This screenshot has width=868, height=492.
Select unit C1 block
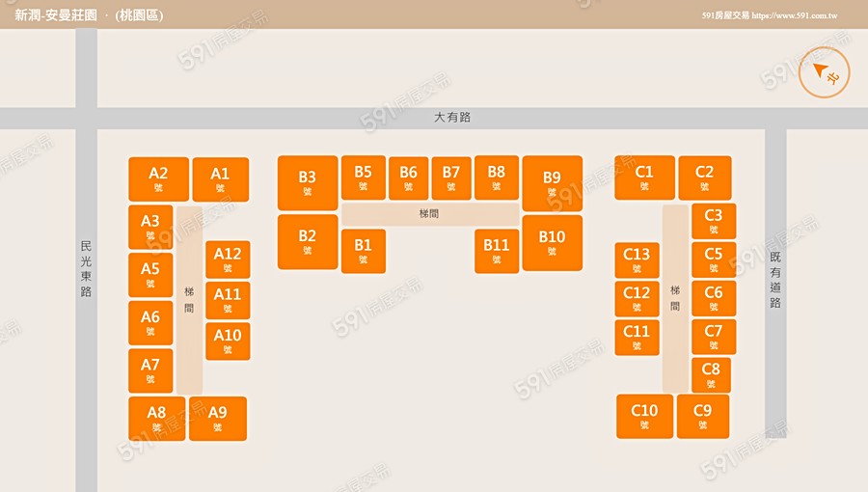644,178
